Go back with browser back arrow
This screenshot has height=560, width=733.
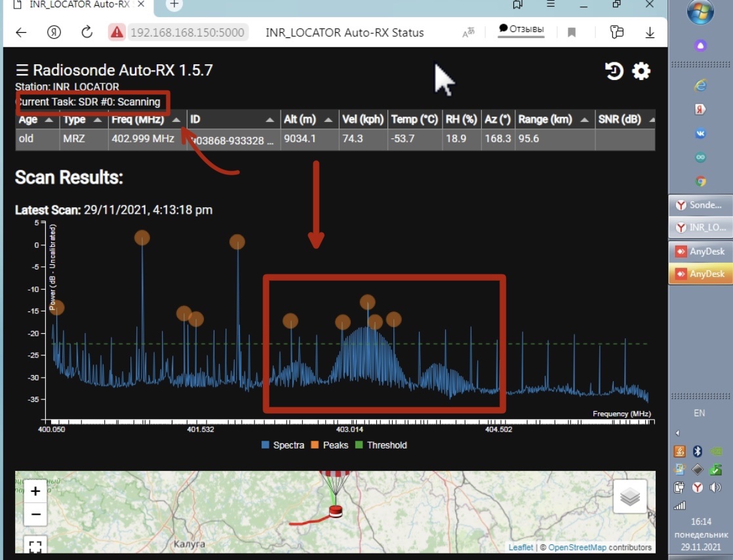point(21,32)
